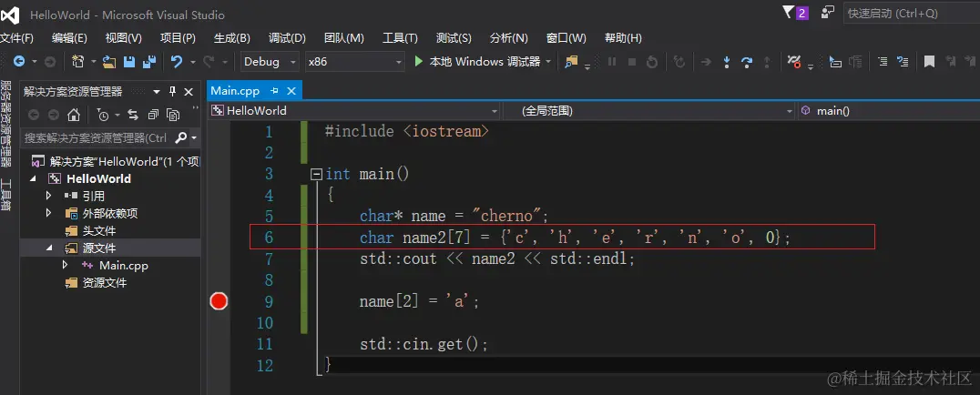
Task: Expand the 引用 references node
Action: click(49, 196)
